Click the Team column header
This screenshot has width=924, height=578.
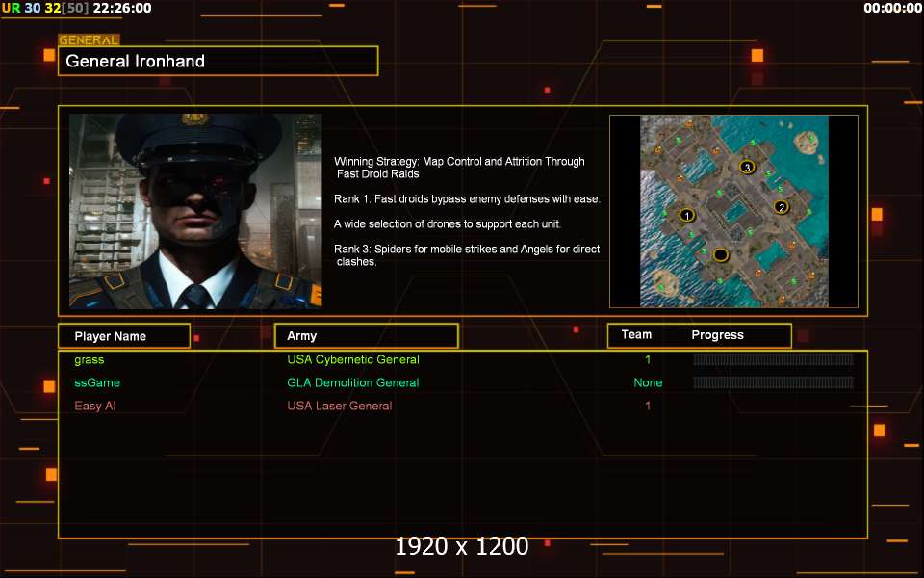tap(636, 334)
